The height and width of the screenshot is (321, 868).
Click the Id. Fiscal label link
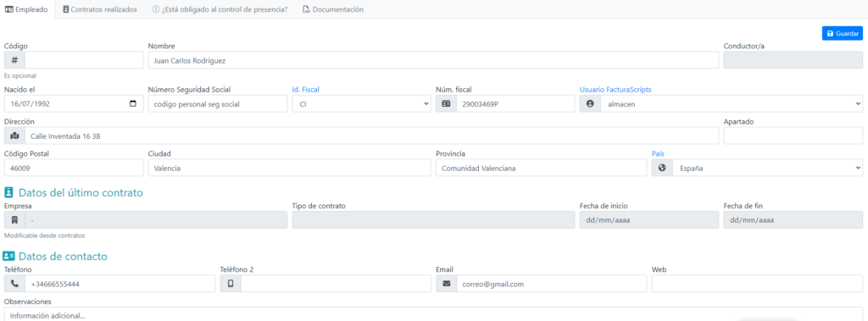305,89
